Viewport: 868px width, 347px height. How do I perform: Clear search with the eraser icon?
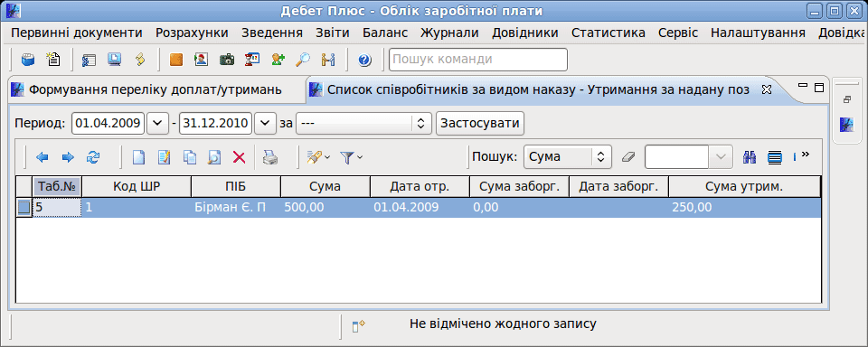[629, 157]
